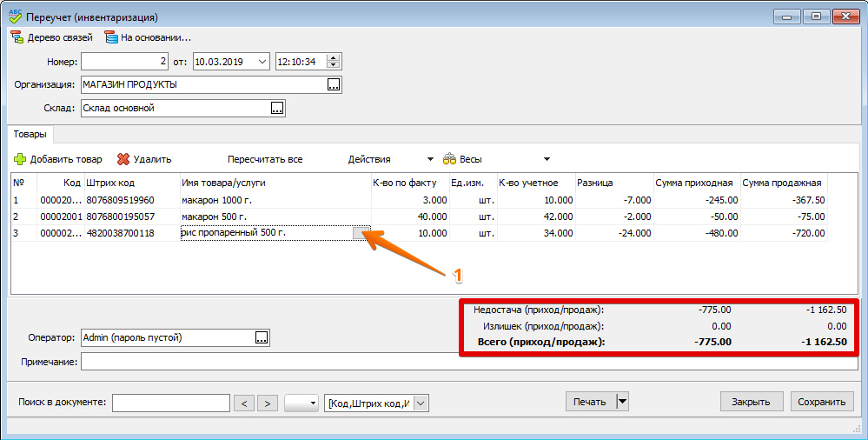The width and height of the screenshot is (868, 440).
Task: Click the resize grip in status bar corner
Action: [x=858, y=429]
